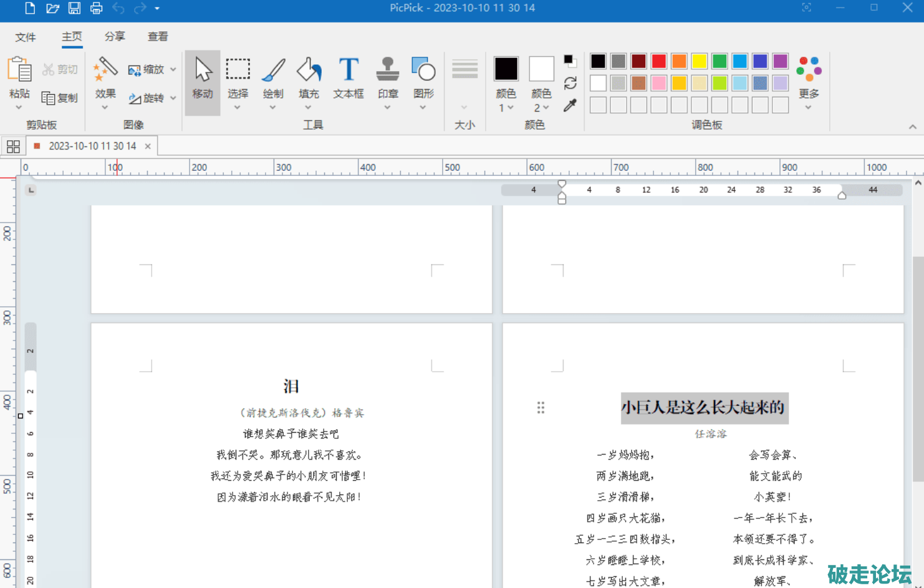
Task: Click the Save icon in title bar
Action: (74, 8)
